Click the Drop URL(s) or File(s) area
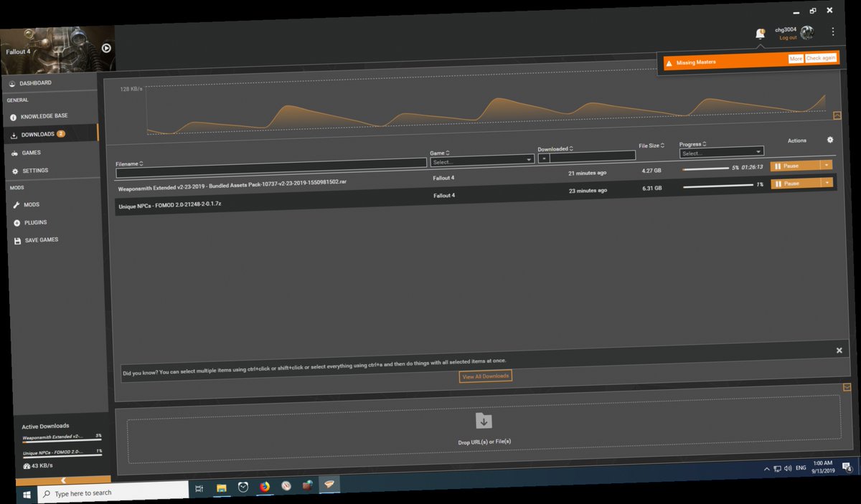This screenshot has width=861, height=504. (484, 430)
